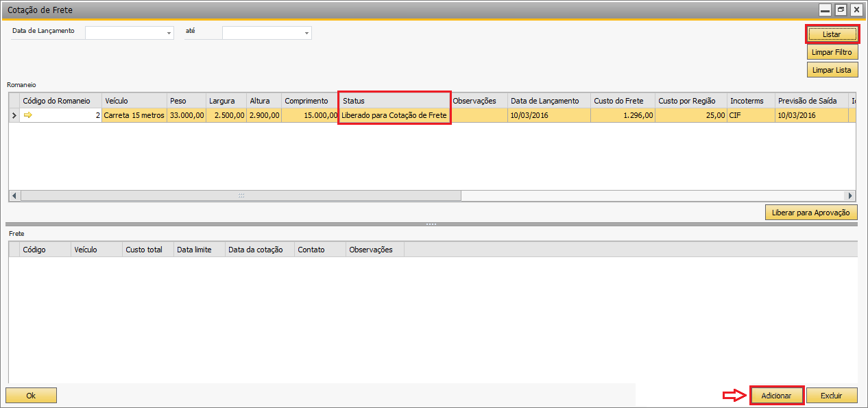Click the Previsão de Saída column header
Screen dimensions: 868x408
pos(811,101)
